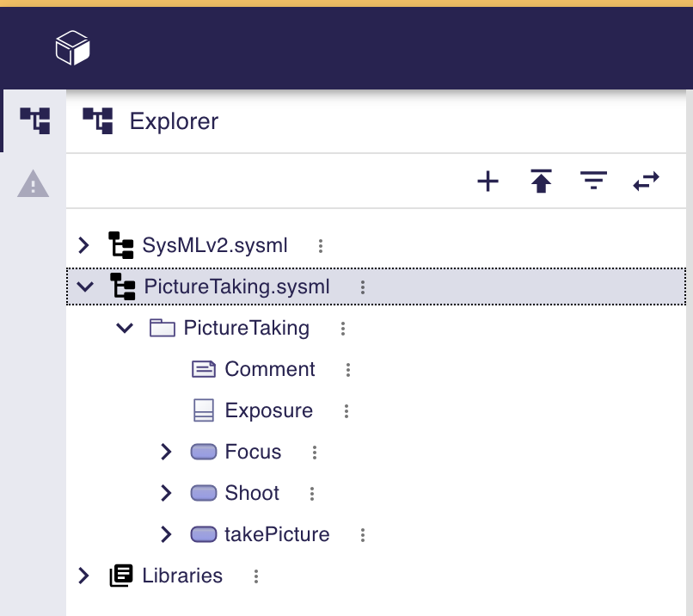Expand the Shoot action node
This screenshot has width=693, height=616.
coord(165,493)
